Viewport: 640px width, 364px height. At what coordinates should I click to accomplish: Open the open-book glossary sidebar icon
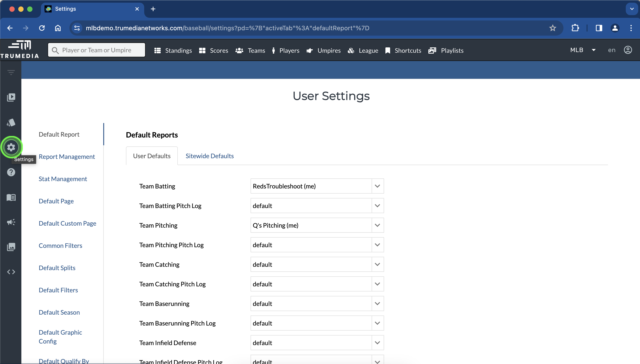pos(11,198)
